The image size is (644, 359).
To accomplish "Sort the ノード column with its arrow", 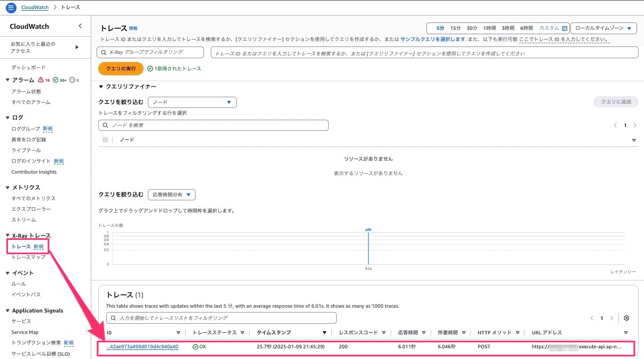I will [634, 140].
